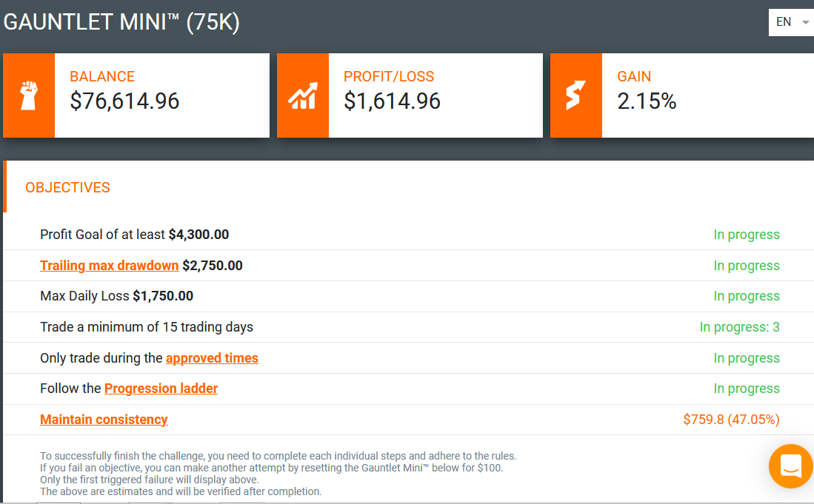The height and width of the screenshot is (504, 814).
Task: Click the Profit Goal $4,300.00 text
Action: click(135, 235)
